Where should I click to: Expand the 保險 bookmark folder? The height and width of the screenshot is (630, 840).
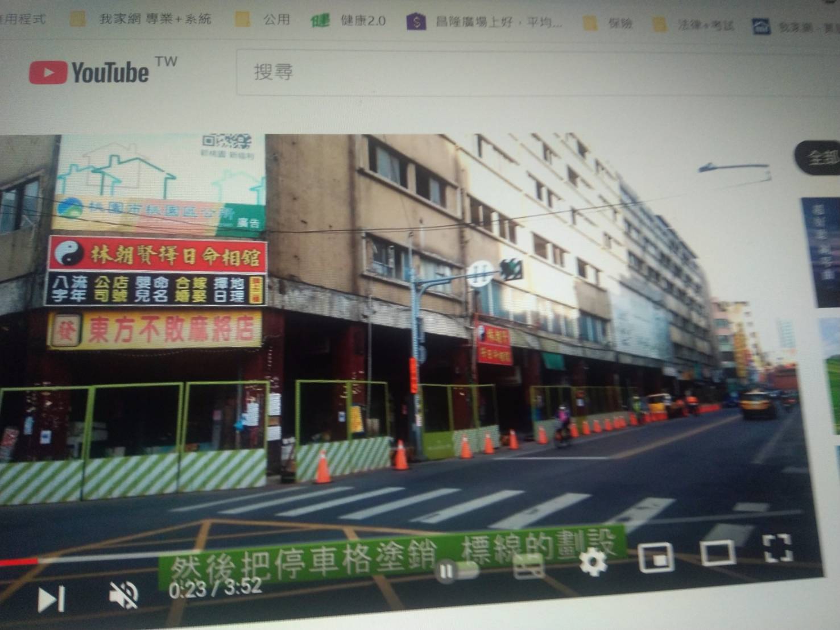coord(609,23)
